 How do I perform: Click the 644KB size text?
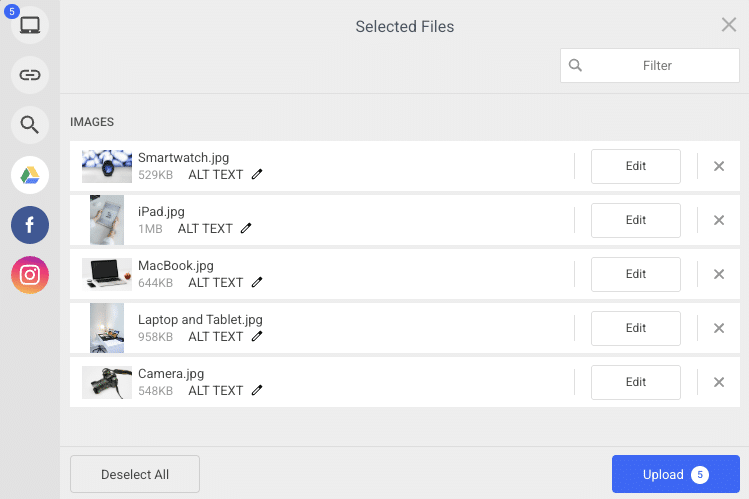pyautogui.click(x=155, y=283)
